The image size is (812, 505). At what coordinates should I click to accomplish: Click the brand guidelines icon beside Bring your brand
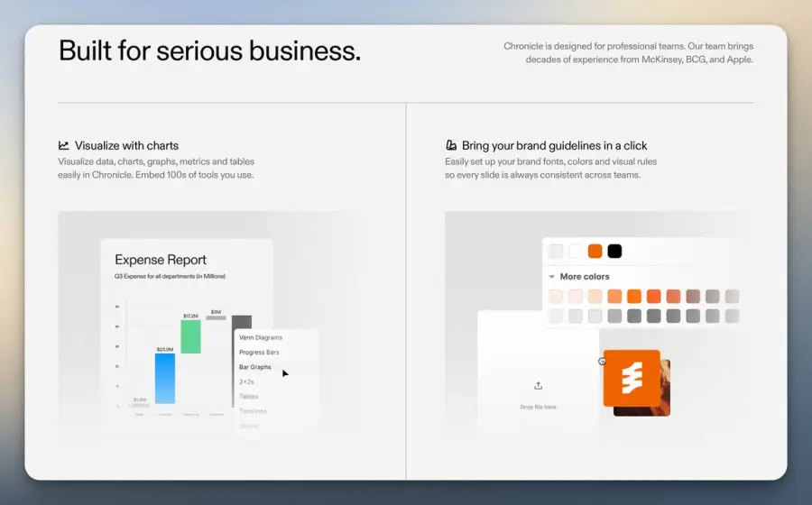coord(451,145)
